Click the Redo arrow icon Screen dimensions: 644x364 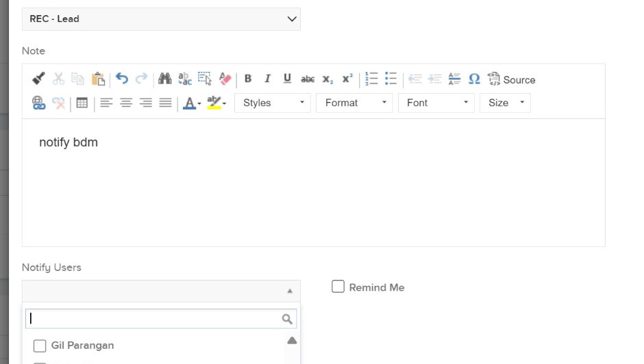pyautogui.click(x=142, y=78)
